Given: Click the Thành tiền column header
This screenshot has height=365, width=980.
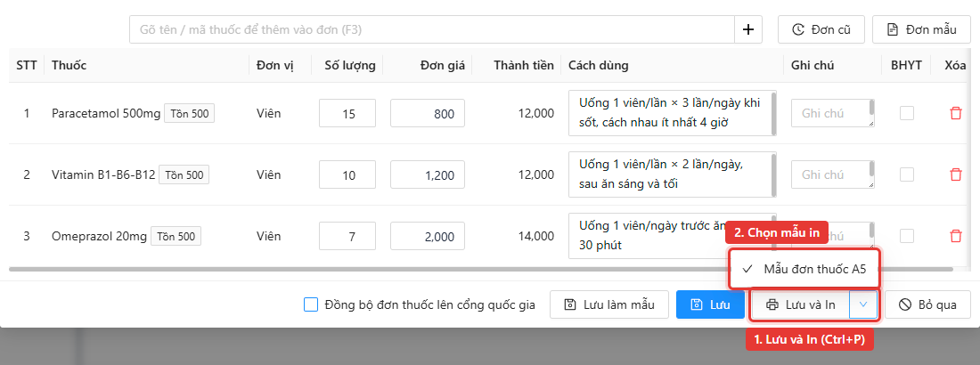Looking at the screenshot, I should (523, 65).
